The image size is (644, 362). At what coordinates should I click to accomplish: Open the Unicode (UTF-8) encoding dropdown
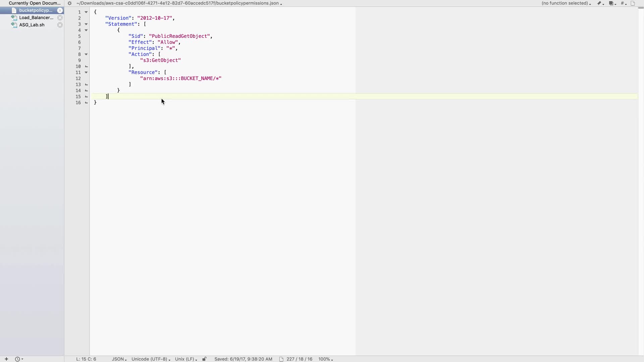point(151,359)
